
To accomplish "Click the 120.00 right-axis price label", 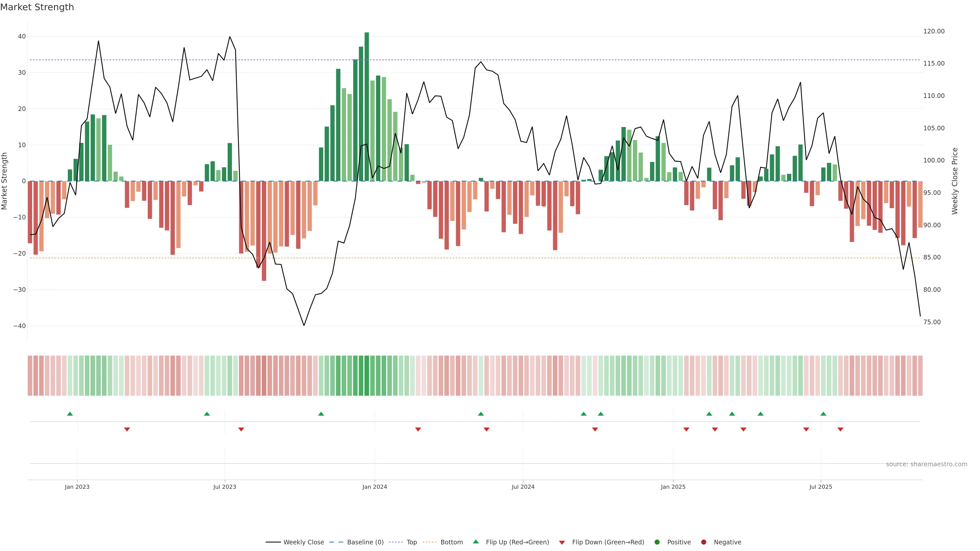I will [934, 31].
